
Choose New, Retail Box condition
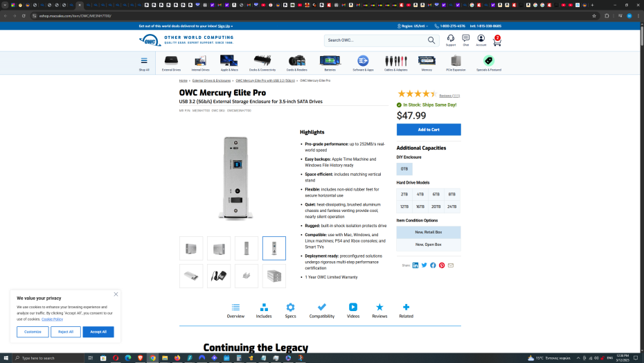(x=429, y=232)
